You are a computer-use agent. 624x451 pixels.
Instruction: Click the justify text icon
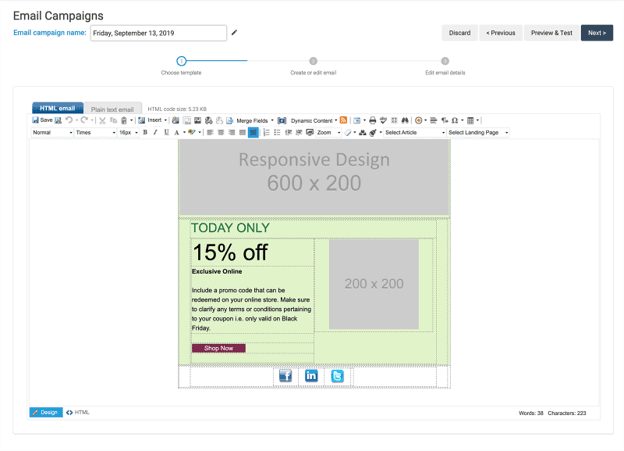[242, 133]
